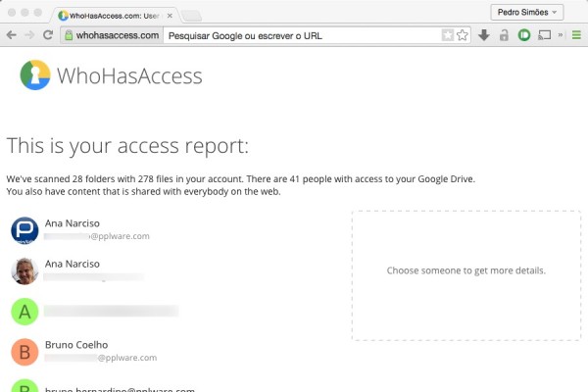Bookmark page with outlined star icon
The height and width of the screenshot is (392, 588).
pyautogui.click(x=463, y=35)
